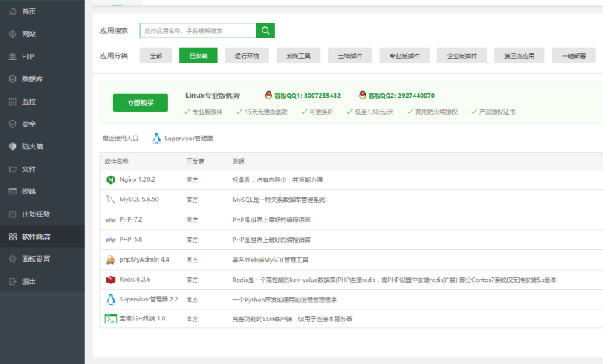Select the 全部 category tab
The width and height of the screenshot is (603, 364).
(x=156, y=56)
